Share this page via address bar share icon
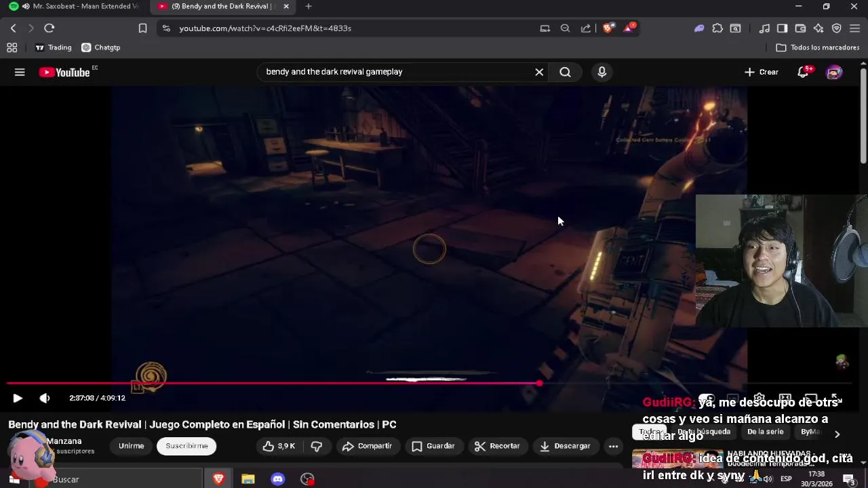The width and height of the screenshot is (868, 488). (586, 28)
